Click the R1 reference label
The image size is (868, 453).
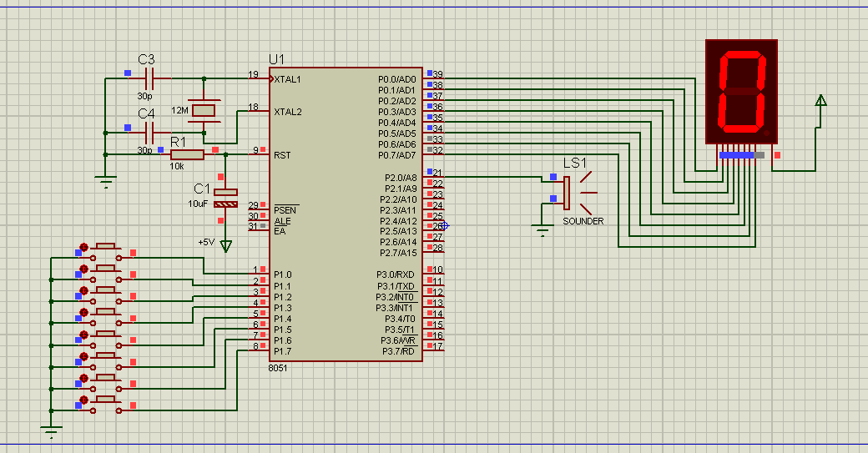click(178, 142)
